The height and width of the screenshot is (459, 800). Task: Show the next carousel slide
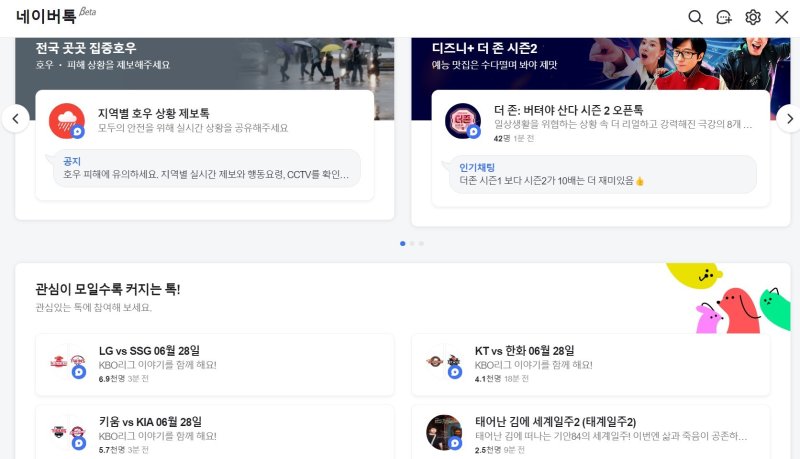(789, 118)
